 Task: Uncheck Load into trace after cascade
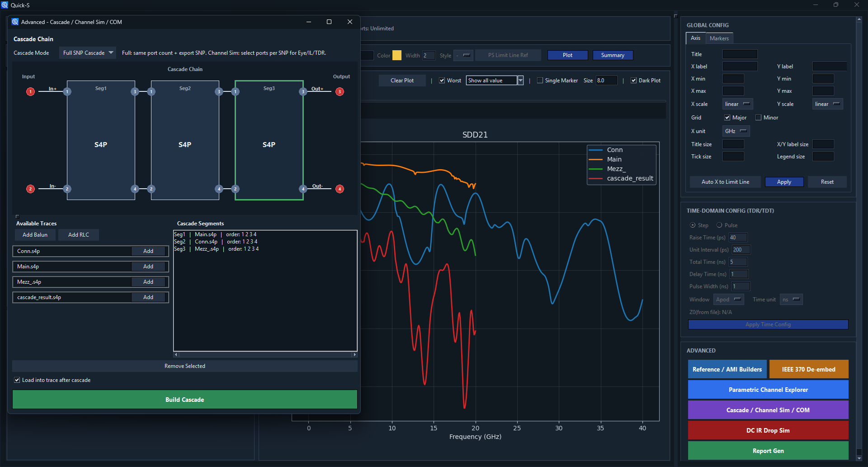point(17,380)
